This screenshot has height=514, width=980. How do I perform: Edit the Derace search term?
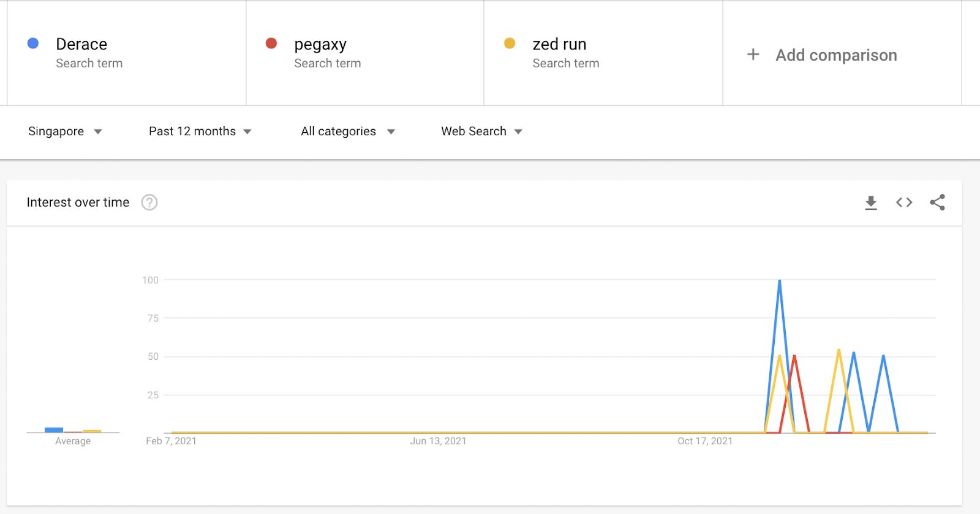coord(81,45)
